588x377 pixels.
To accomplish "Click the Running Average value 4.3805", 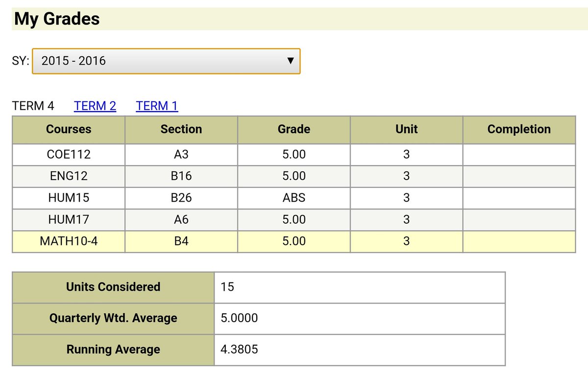I will 360,350.
